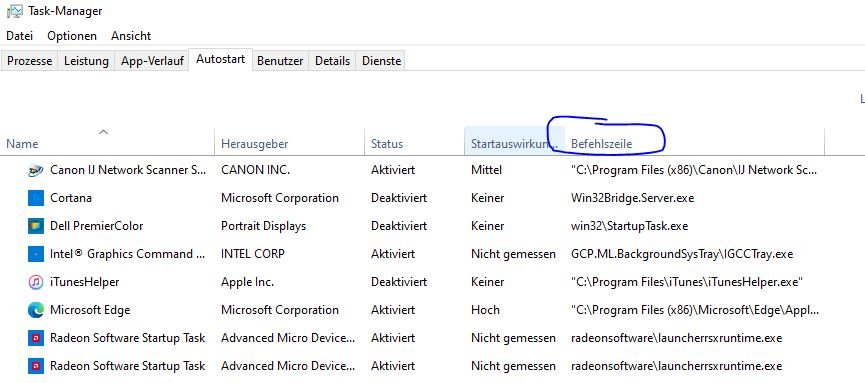Click the Intel Graphics Command icon
Image resolution: width=865 pixels, height=383 pixels.
point(35,254)
